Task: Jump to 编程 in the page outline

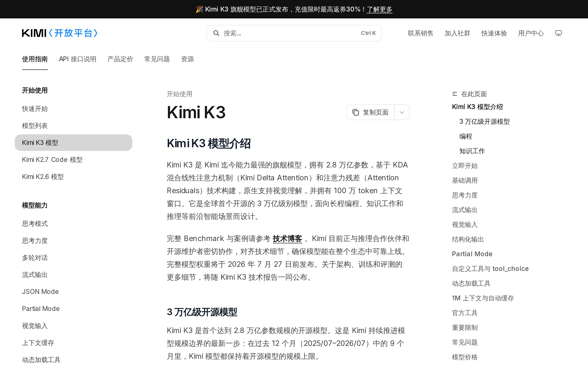Action: 466,136
